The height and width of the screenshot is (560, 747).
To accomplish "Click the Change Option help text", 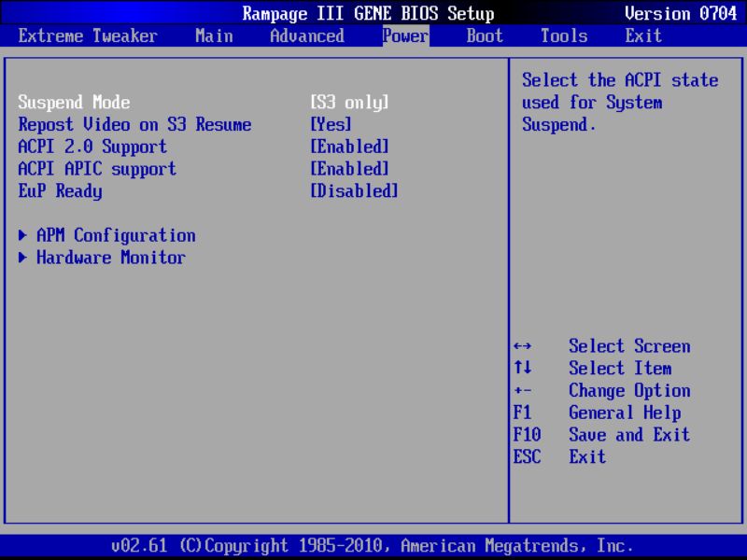I will 629,390.
